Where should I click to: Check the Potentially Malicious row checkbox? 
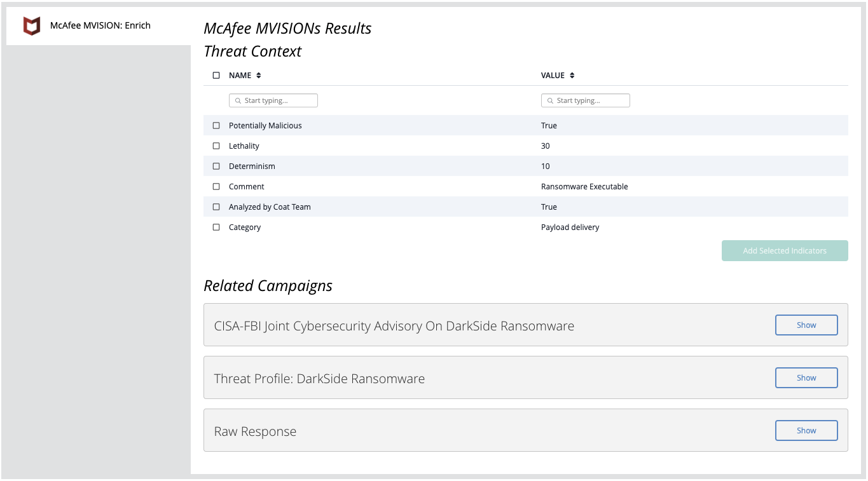click(216, 126)
